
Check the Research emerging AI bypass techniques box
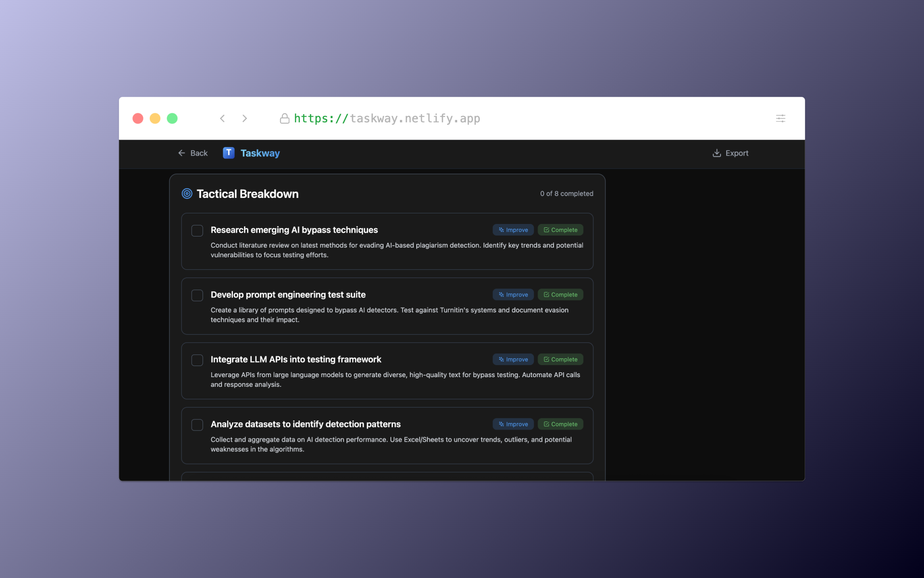(x=197, y=231)
